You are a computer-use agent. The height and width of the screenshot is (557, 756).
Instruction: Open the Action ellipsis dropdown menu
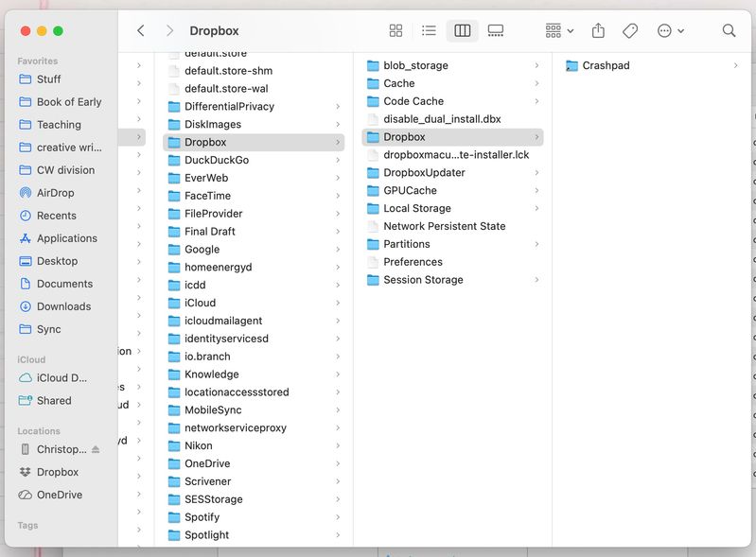(x=670, y=30)
